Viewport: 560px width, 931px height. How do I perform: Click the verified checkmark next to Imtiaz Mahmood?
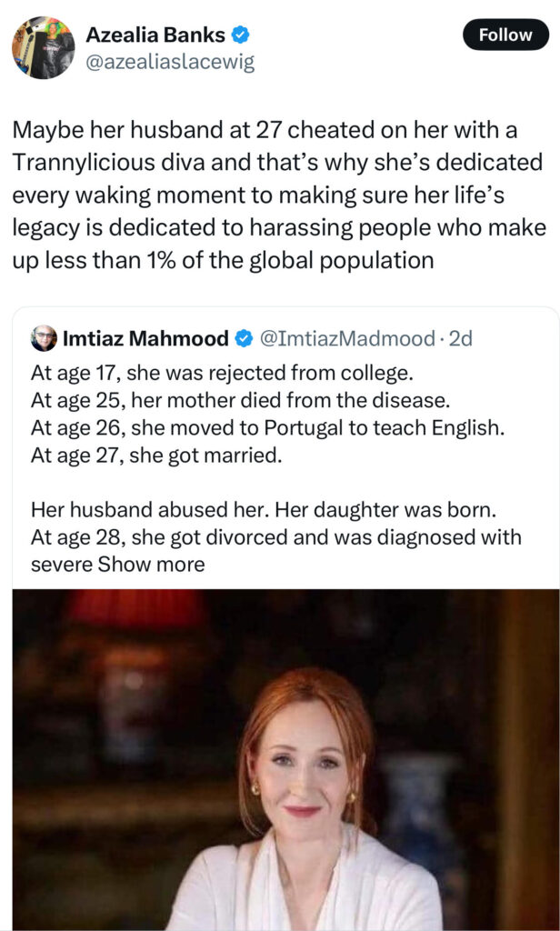(243, 338)
